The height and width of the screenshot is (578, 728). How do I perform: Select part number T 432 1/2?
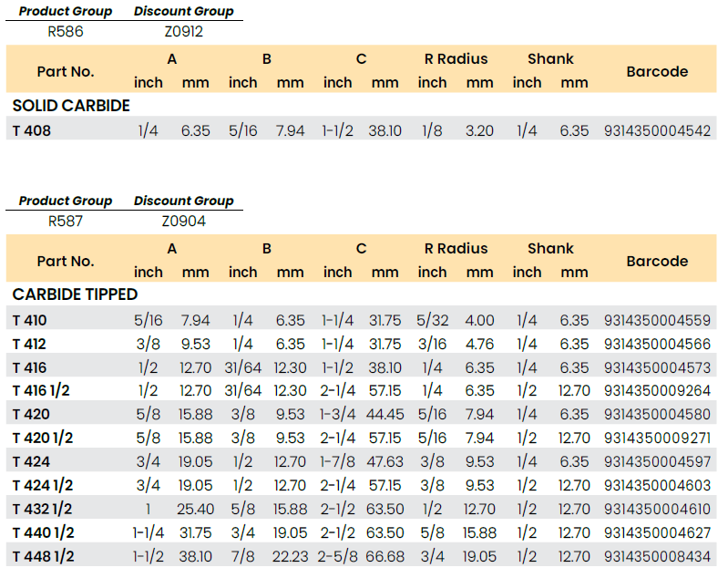(44, 509)
